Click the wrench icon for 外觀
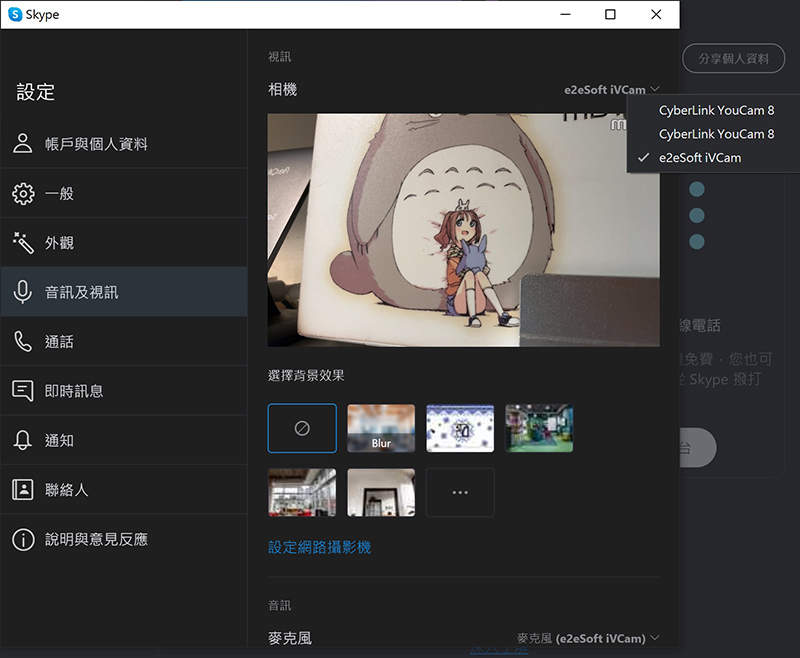 [23, 242]
